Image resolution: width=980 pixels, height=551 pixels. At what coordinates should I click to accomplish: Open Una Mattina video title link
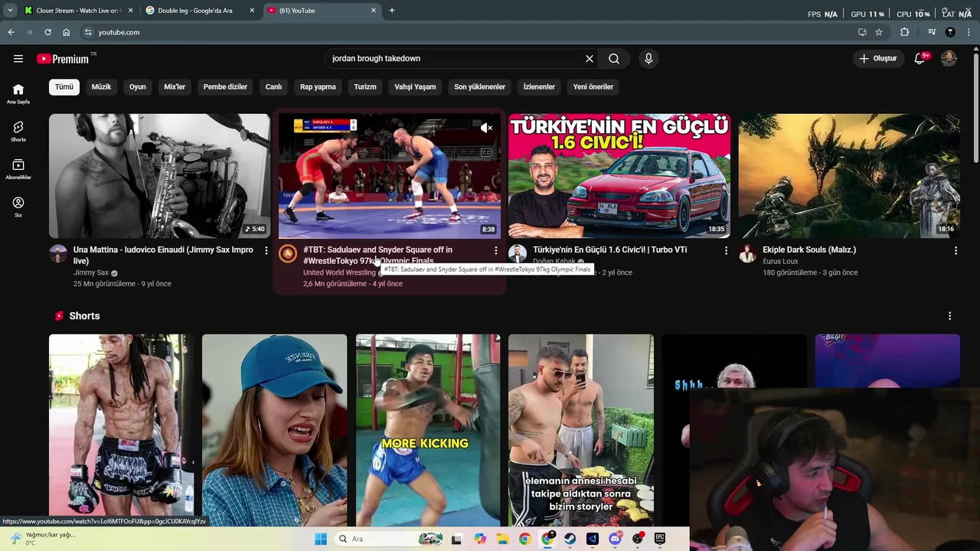[163, 255]
